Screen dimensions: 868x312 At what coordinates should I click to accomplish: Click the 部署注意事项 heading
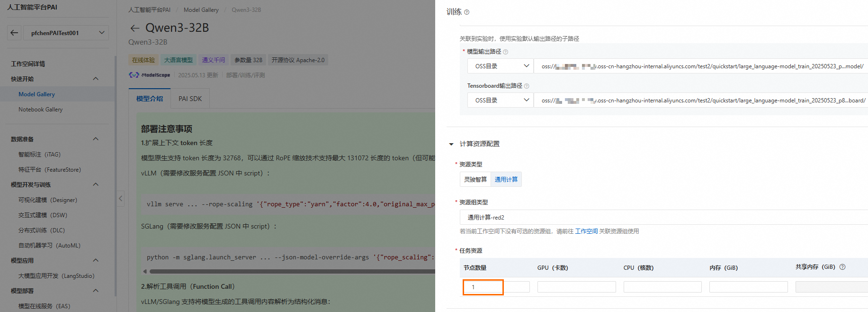(167, 129)
